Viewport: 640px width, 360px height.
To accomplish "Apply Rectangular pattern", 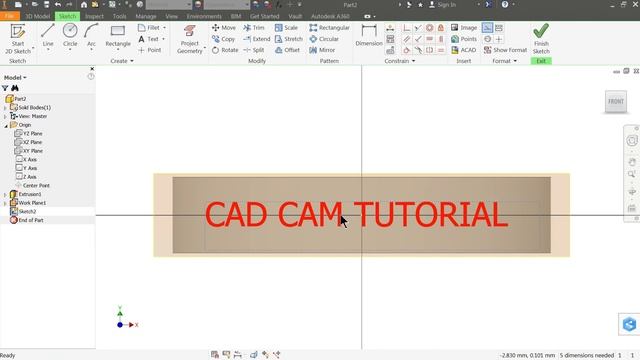I will click(329, 28).
